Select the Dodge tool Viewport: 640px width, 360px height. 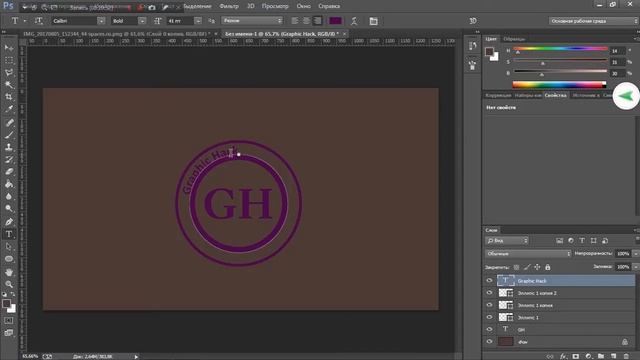(9, 209)
